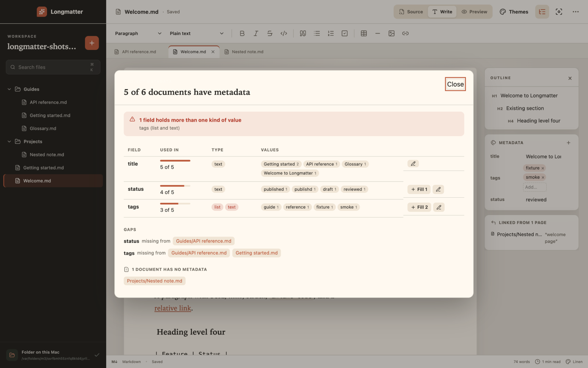This screenshot has height=368, width=588.
Task: Remove the fixture tag
Action: (543, 168)
